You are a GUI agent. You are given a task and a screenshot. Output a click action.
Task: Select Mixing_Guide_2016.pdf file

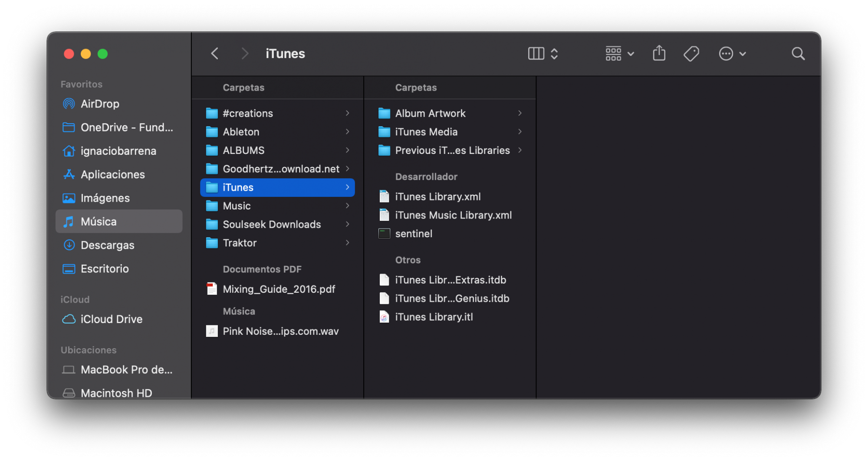277,289
